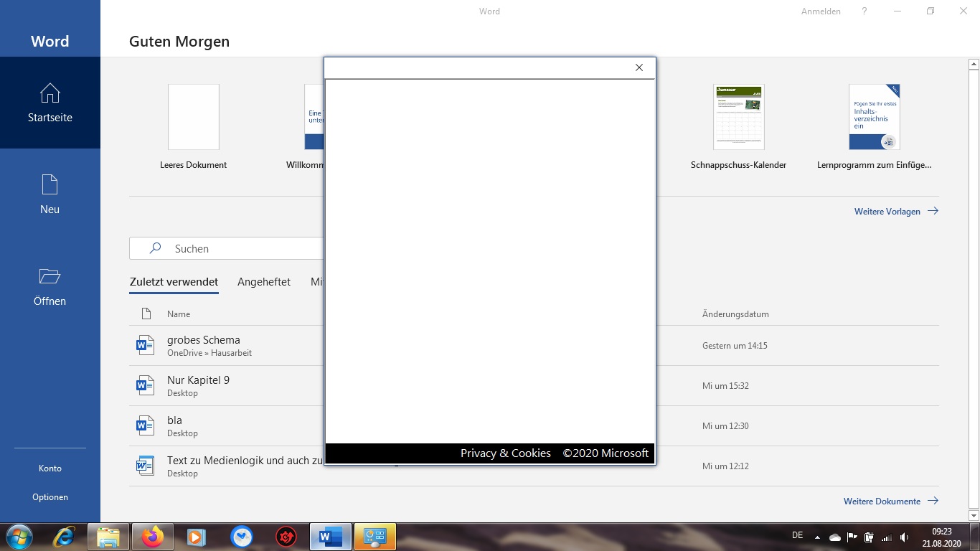Open Windows Explorer from the taskbar
The image size is (980, 551).
pos(108,537)
